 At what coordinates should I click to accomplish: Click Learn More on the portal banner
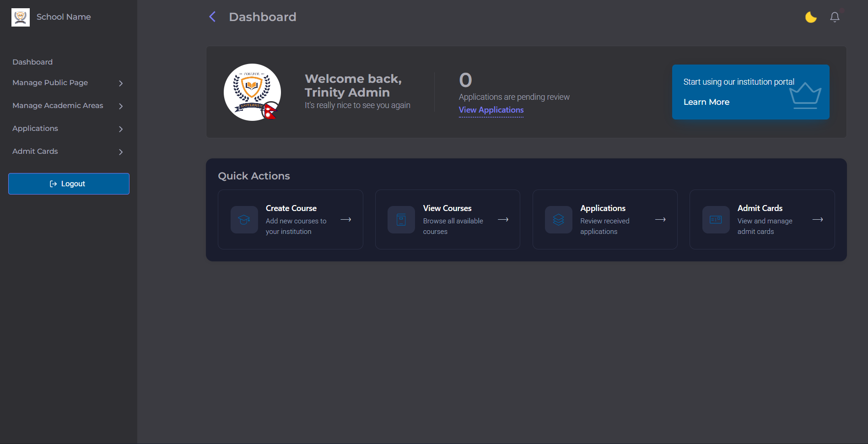(706, 102)
